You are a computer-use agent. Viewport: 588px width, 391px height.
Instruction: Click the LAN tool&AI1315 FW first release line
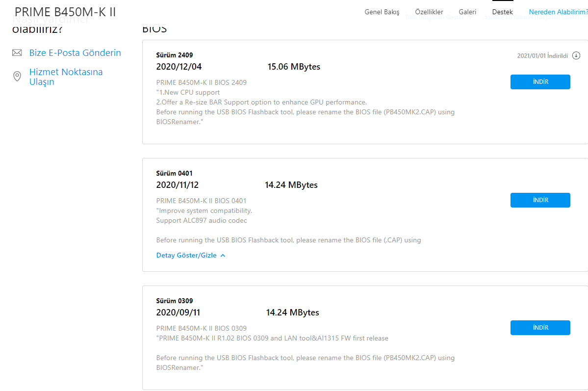click(x=272, y=338)
